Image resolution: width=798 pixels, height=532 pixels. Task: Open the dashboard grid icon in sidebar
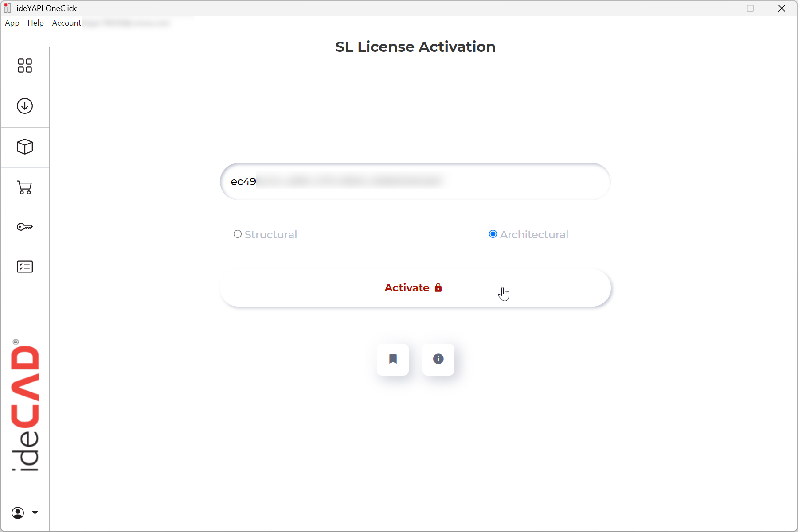pyautogui.click(x=25, y=66)
